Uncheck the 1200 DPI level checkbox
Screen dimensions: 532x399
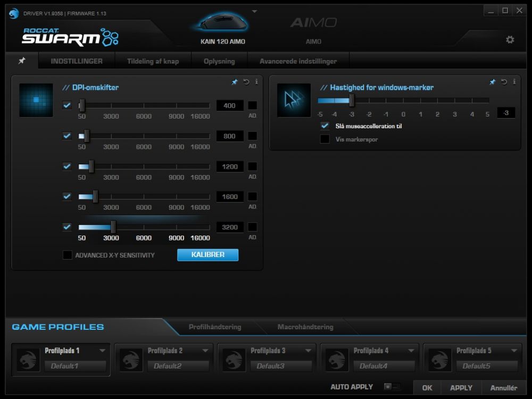[67, 166]
